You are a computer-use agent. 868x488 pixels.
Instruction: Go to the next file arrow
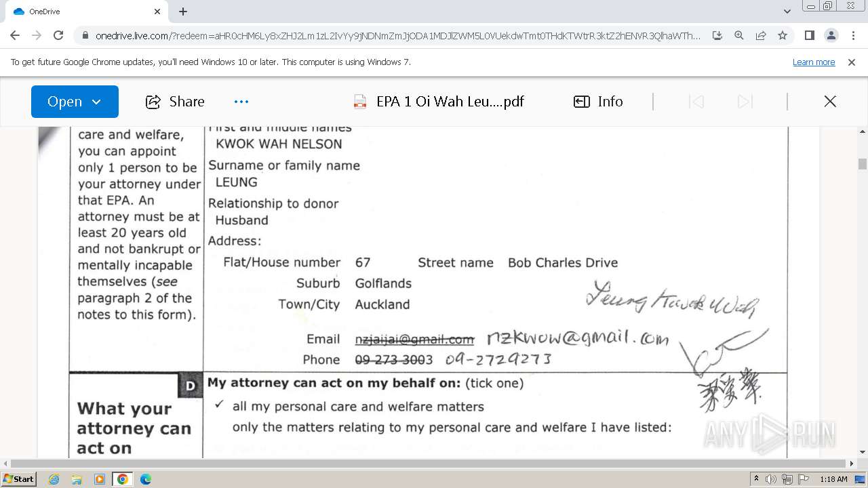(x=745, y=102)
